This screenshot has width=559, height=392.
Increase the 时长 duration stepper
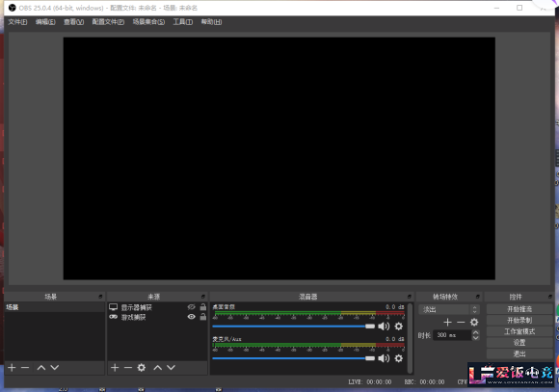tap(475, 332)
